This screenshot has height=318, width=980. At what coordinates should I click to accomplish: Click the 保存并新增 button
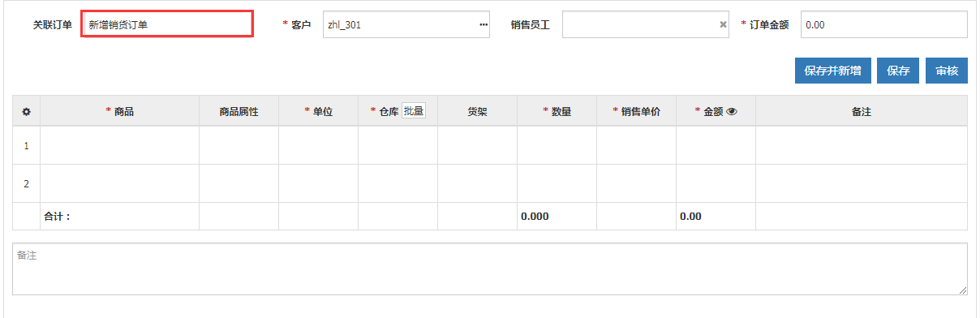click(833, 71)
